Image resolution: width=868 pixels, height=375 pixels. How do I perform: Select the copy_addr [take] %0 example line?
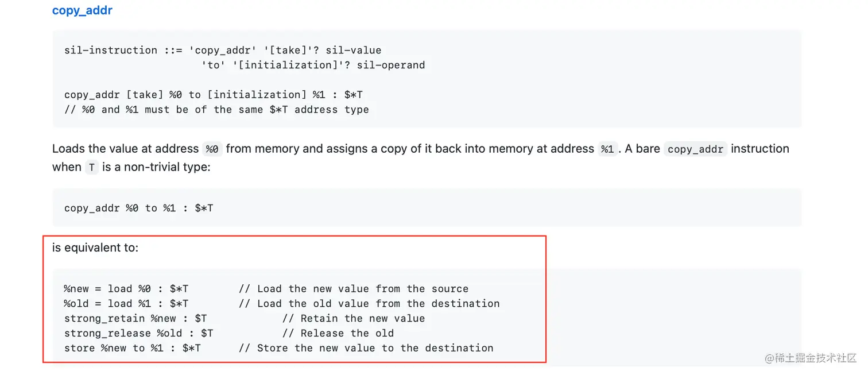coord(214,95)
